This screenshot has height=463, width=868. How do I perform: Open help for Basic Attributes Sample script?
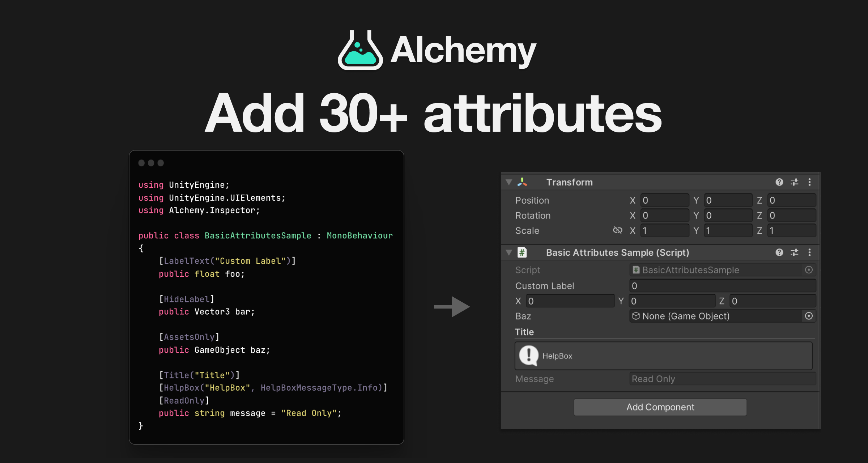779,252
